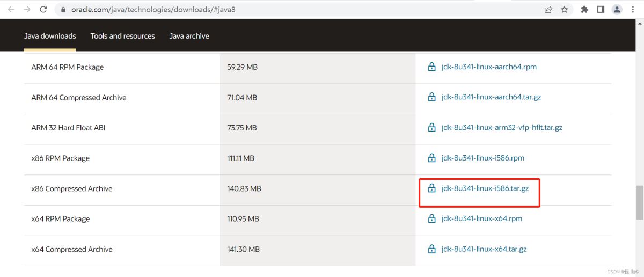Click the browser forward arrow
The width and height of the screenshot is (644, 277).
click(x=27, y=10)
